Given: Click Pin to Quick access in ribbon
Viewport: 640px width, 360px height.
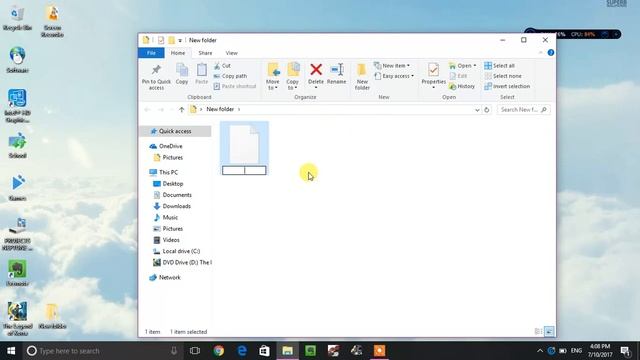Looking at the screenshot, I should 156,77.
